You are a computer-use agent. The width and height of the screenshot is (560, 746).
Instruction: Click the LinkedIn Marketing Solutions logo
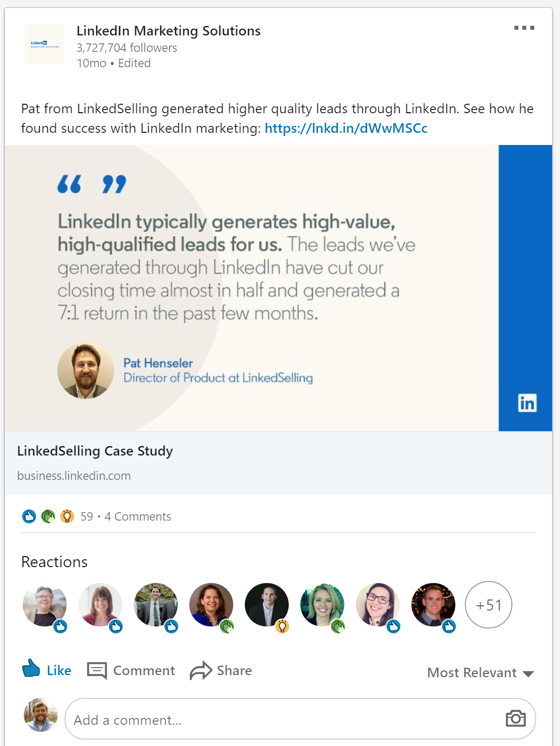(x=45, y=44)
